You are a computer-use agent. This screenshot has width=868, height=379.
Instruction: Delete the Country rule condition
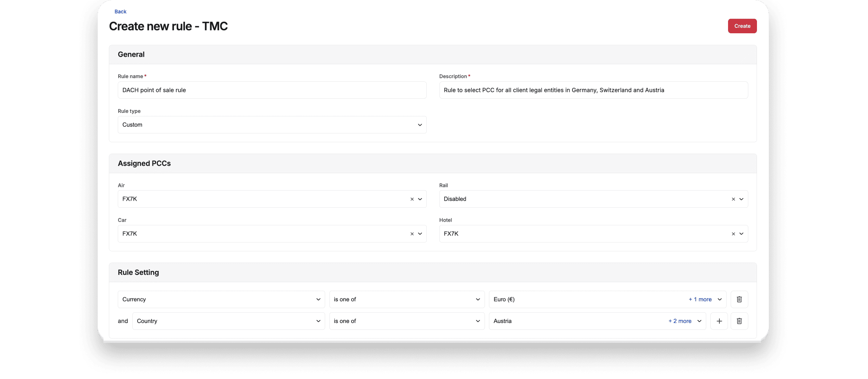[x=739, y=321]
